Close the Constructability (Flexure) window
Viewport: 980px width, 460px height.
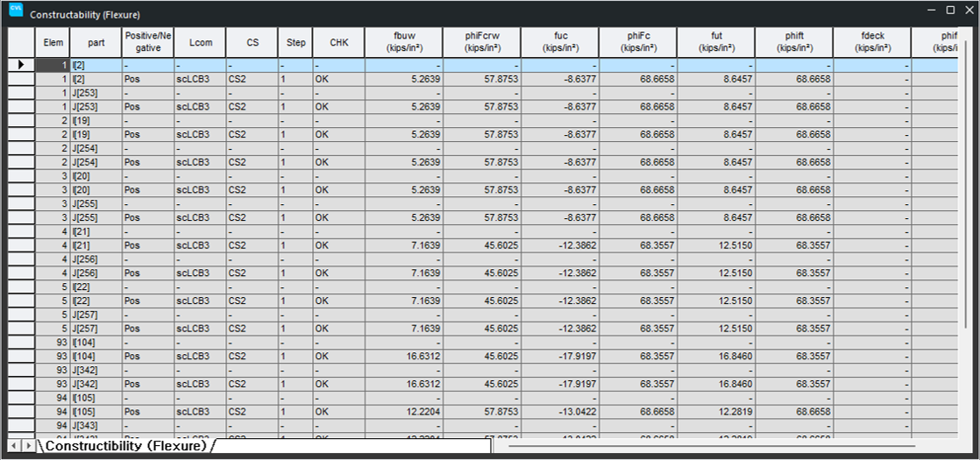pyautogui.click(x=968, y=10)
